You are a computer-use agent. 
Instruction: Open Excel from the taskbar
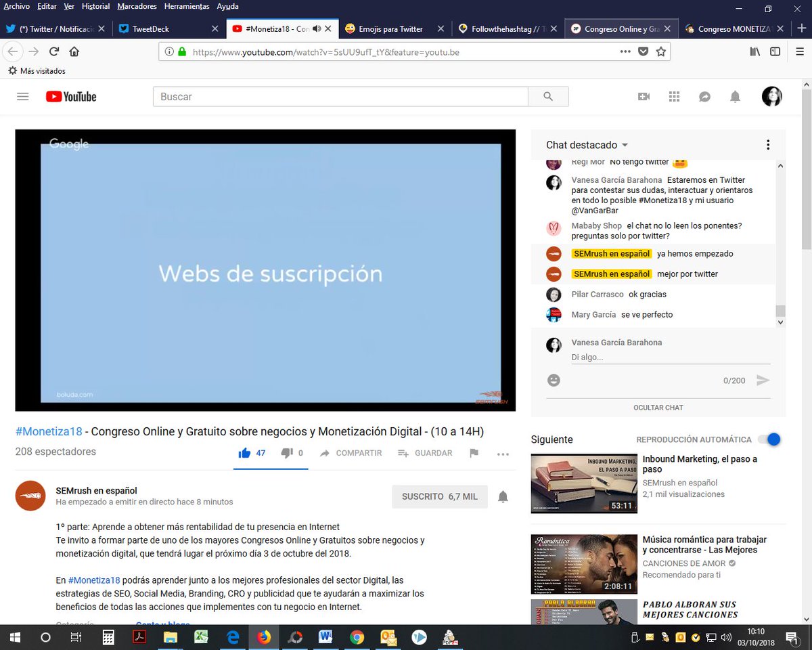(200, 637)
